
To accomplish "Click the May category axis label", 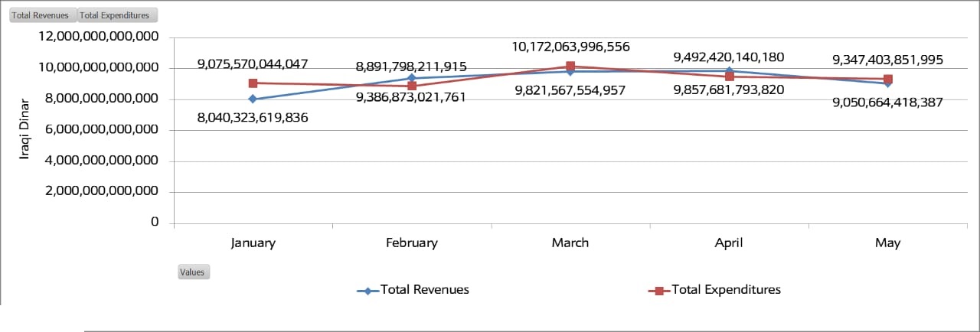I will 887,243.
